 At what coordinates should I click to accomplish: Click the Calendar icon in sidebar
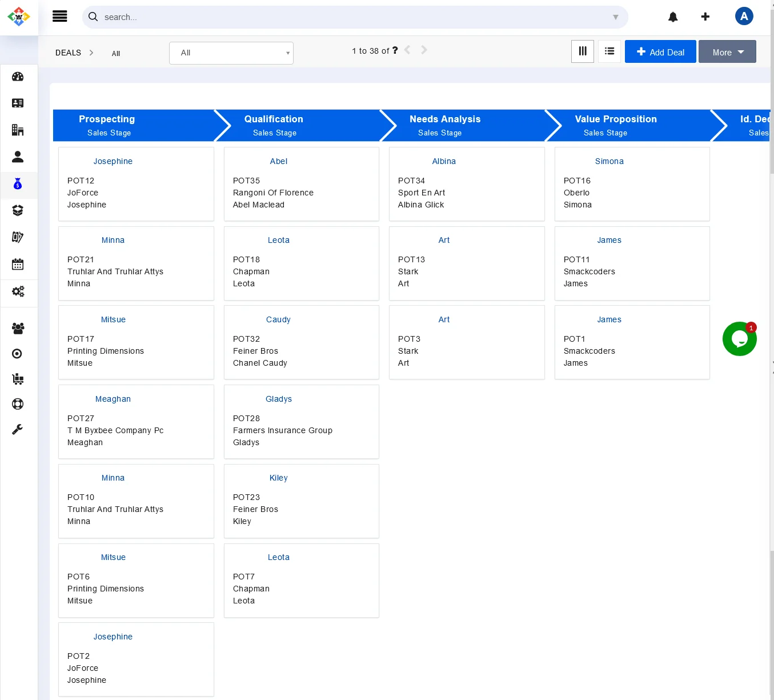(x=18, y=264)
